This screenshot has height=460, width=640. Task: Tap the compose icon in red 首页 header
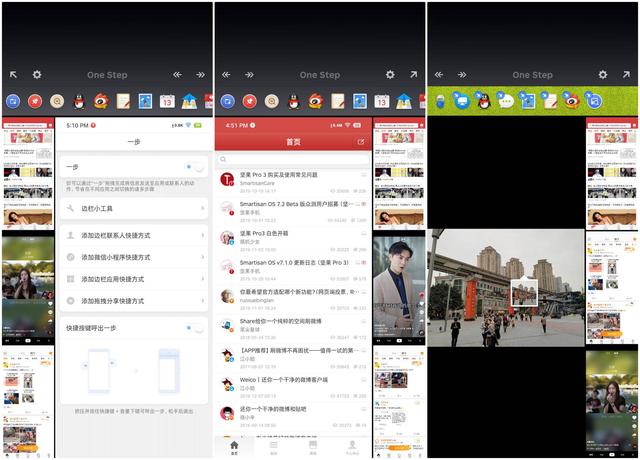click(361, 142)
